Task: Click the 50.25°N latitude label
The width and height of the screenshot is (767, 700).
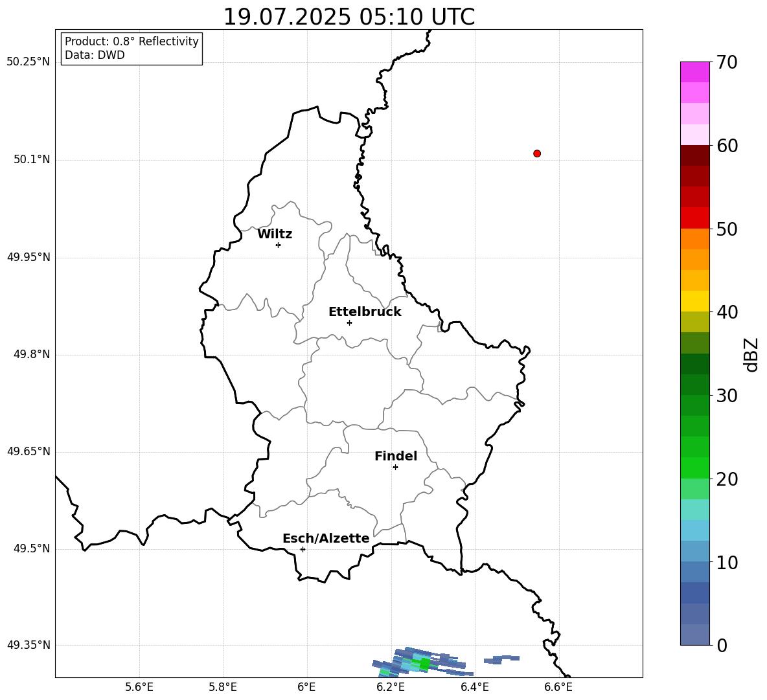Action: [29, 62]
